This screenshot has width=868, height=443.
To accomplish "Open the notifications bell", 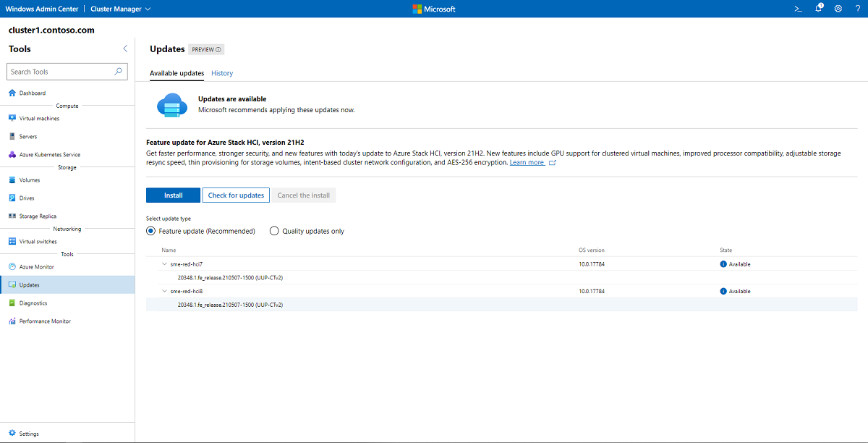I will coord(818,9).
